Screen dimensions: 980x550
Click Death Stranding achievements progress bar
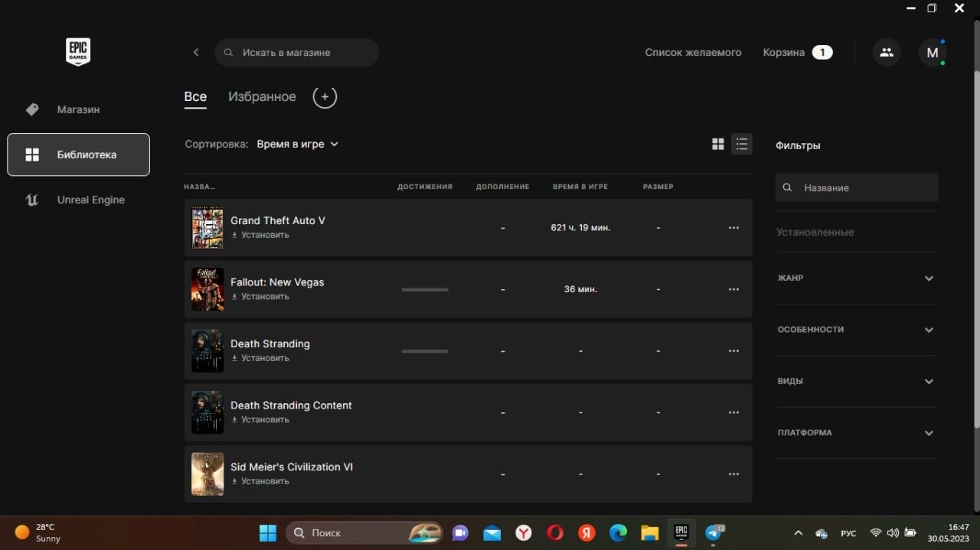pyautogui.click(x=425, y=351)
